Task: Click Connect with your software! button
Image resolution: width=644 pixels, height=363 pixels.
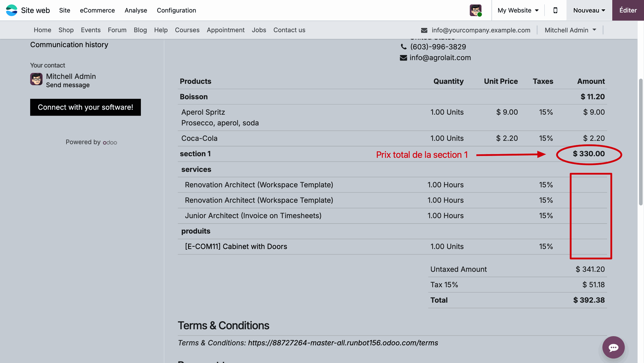Action: [85, 107]
